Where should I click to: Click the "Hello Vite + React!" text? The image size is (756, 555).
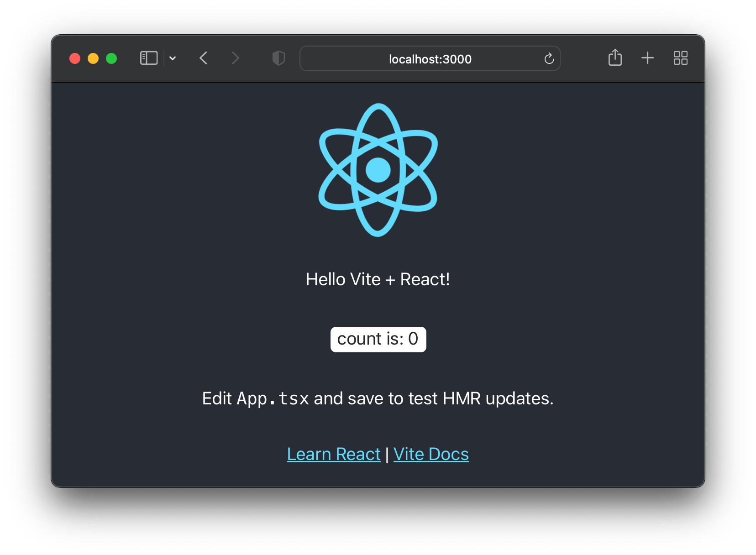click(x=378, y=279)
